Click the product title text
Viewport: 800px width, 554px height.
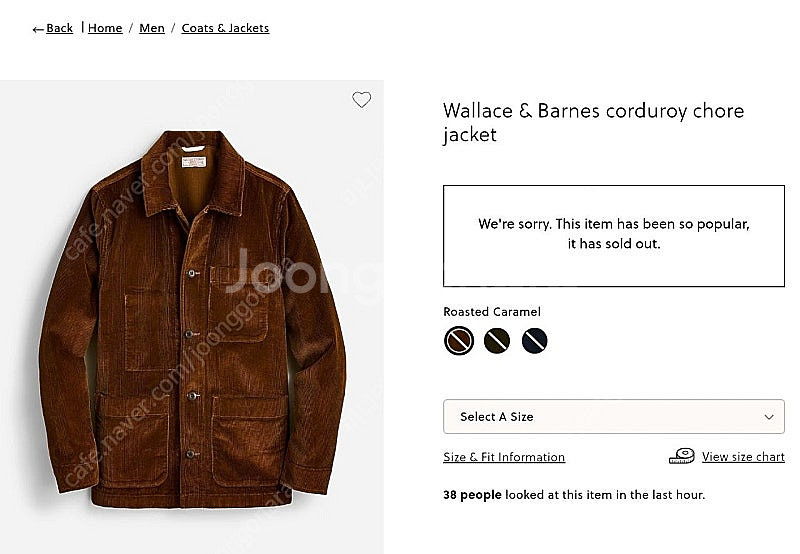593,122
